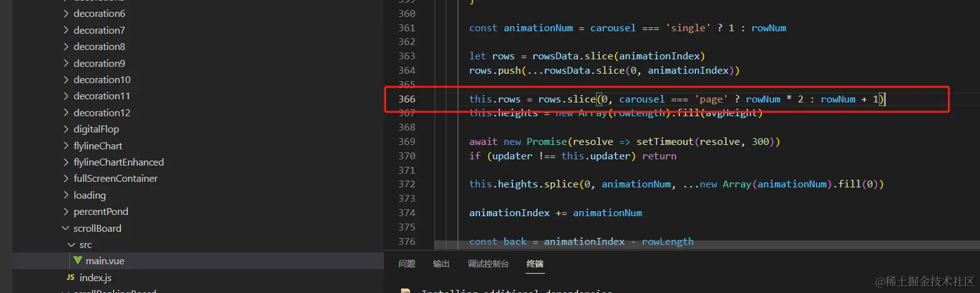980x293 pixels.
Task: Open the percentPond folder
Action: 101,211
